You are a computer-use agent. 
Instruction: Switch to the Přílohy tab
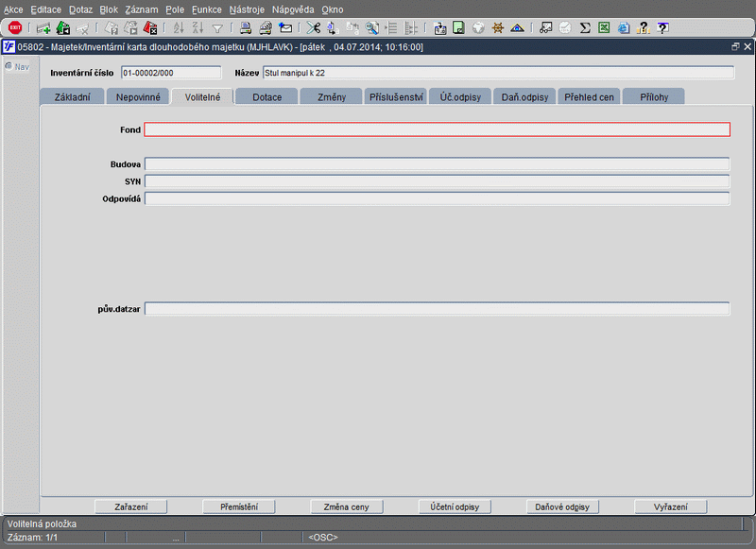pyautogui.click(x=654, y=97)
